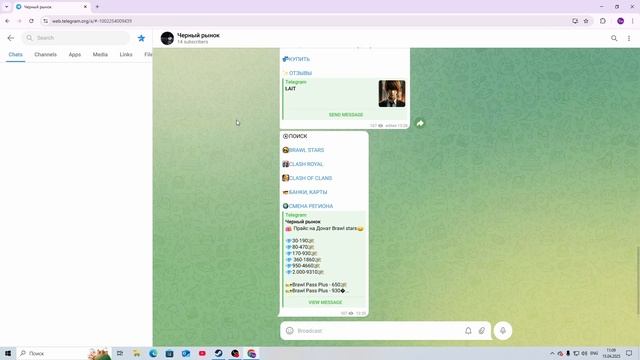Open Steam from the taskbar
This screenshot has height=360, width=640.
[x=218, y=353]
